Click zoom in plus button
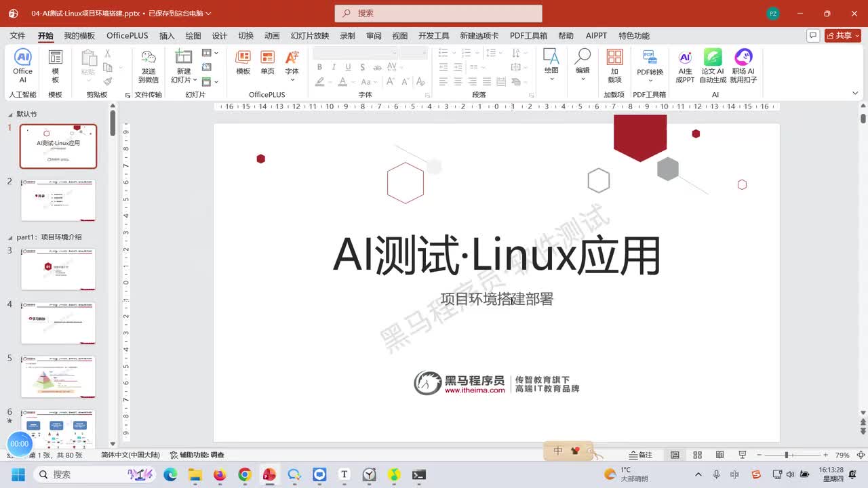The image size is (868, 488). (825, 455)
